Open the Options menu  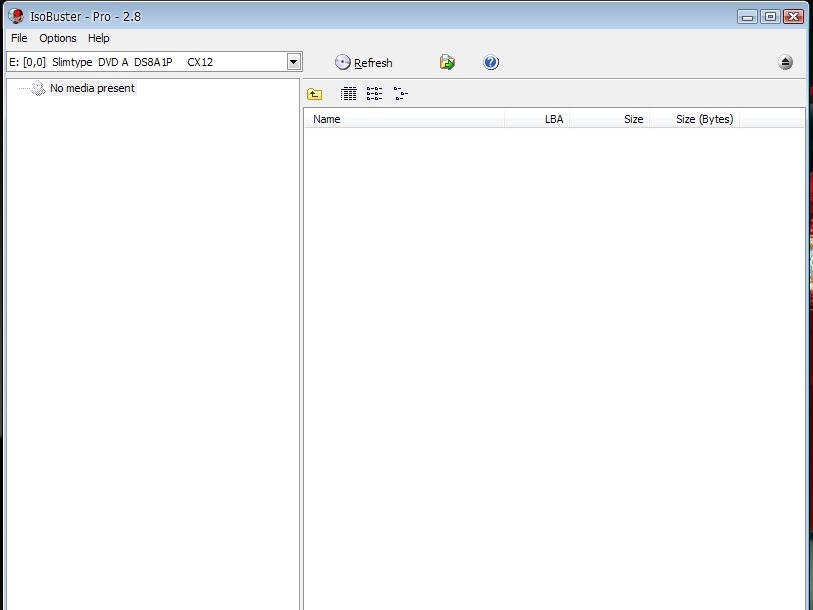pyautogui.click(x=58, y=38)
